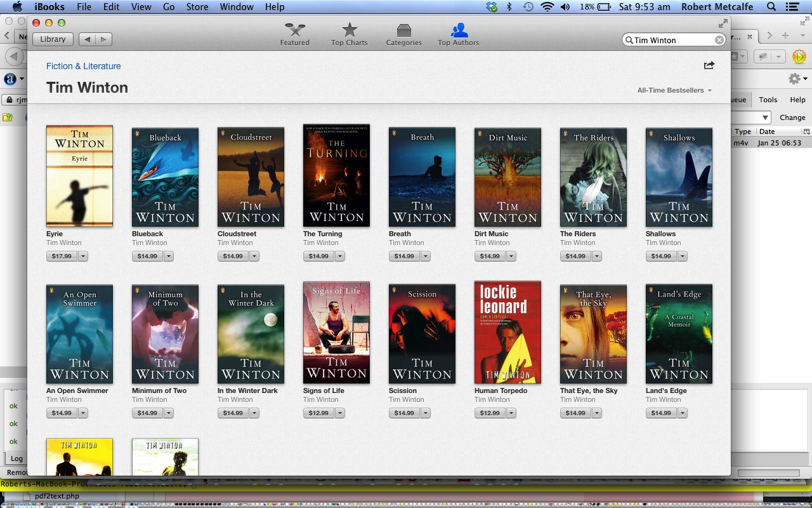Open the Store menu
The width and height of the screenshot is (812, 508).
197,7
